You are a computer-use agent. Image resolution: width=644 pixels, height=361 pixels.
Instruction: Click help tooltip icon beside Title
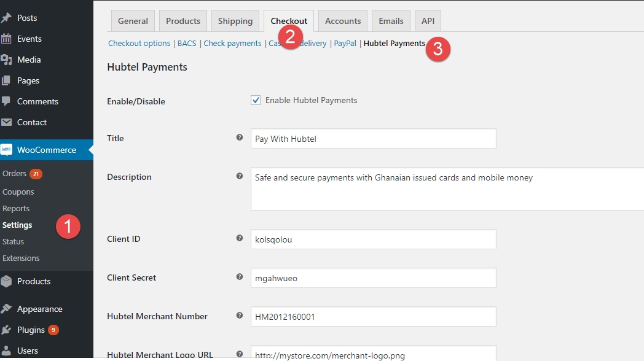[x=240, y=138]
